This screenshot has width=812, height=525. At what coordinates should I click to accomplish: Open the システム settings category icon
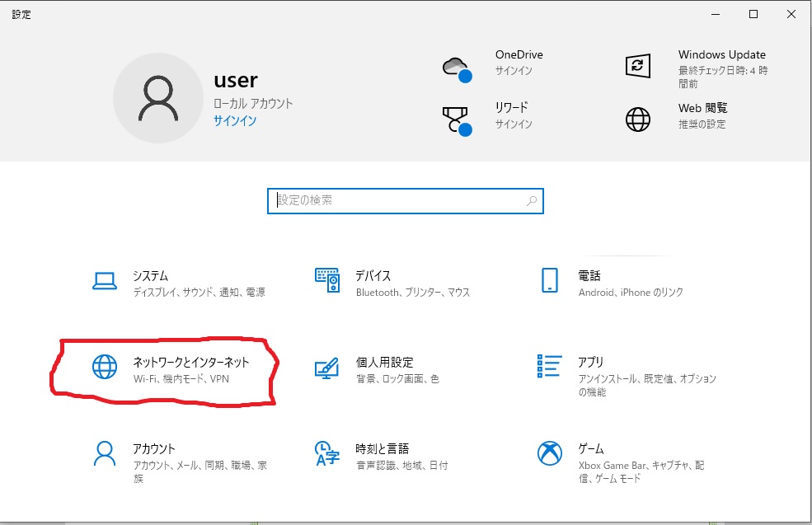click(103, 280)
